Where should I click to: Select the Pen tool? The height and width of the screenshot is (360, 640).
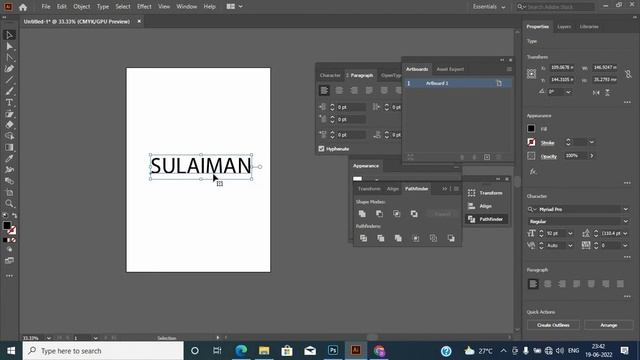9,69
